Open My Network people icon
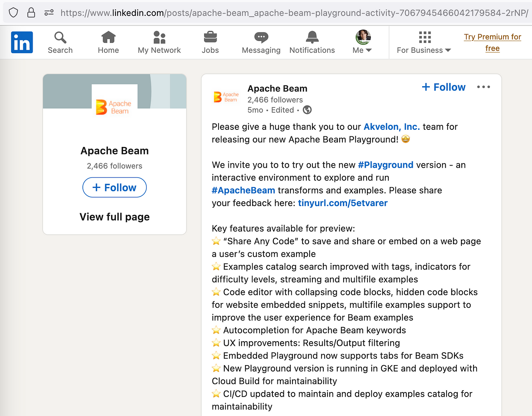532x416 pixels. (x=159, y=38)
